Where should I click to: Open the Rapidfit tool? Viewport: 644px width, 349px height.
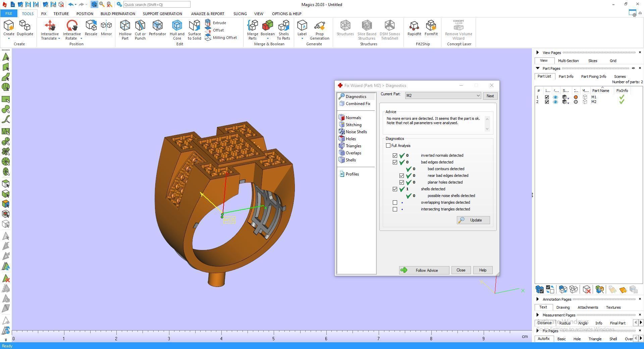(414, 28)
